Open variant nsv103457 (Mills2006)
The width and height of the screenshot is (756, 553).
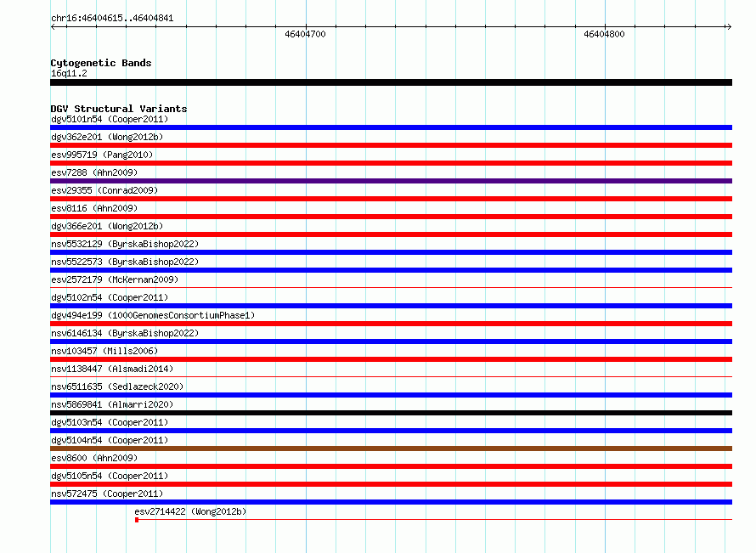(x=104, y=351)
